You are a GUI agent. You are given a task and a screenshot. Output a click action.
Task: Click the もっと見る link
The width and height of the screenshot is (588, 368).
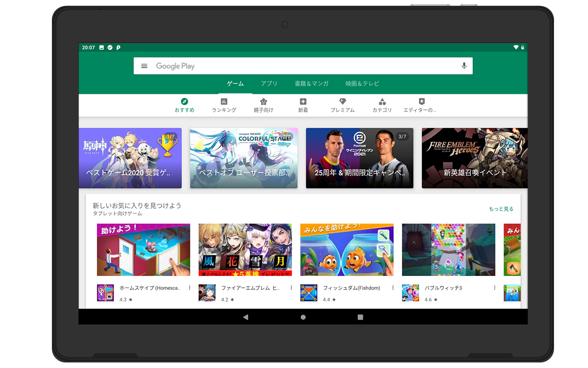[x=501, y=209]
